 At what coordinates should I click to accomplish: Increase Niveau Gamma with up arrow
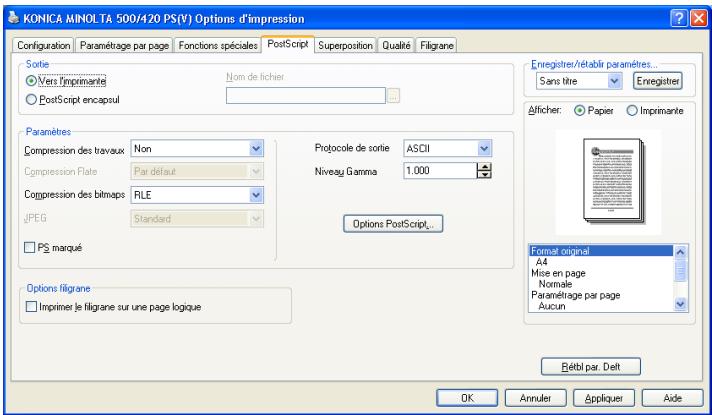[485, 167]
